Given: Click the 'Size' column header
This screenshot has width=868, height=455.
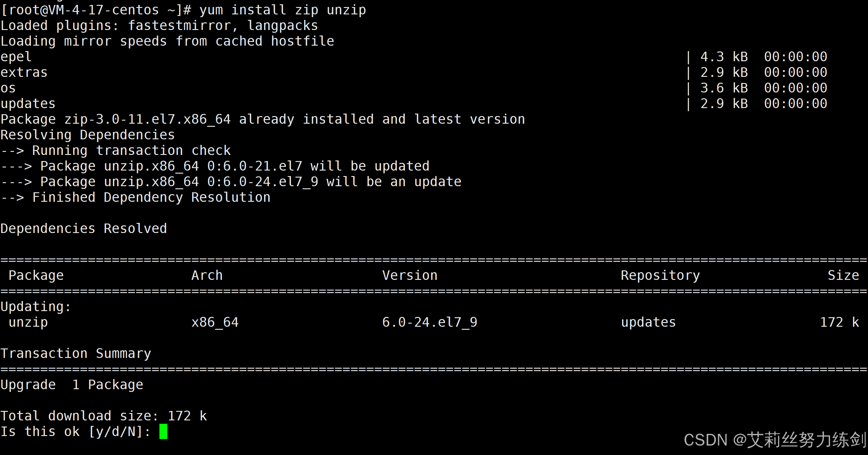Looking at the screenshot, I should click(843, 276).
